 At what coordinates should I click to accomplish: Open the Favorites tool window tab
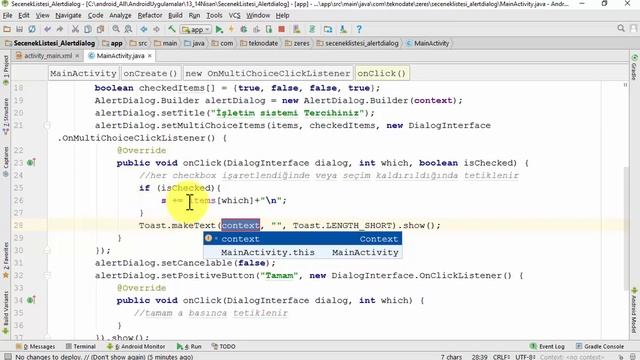[6, 260]
